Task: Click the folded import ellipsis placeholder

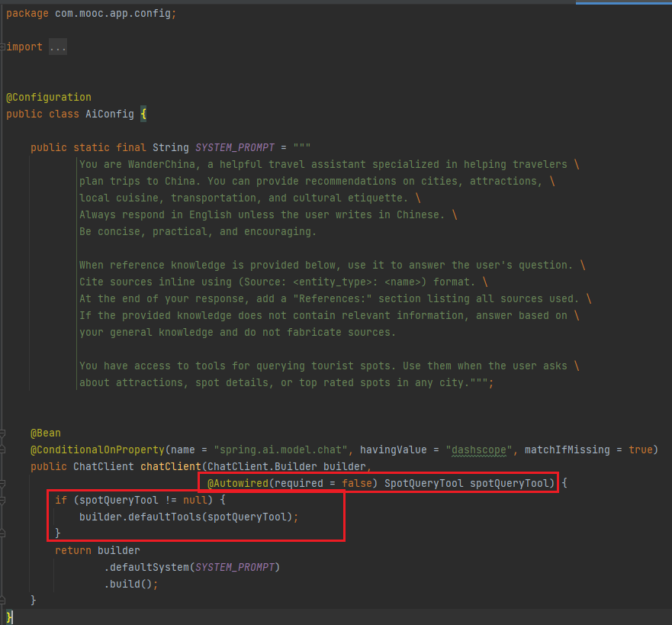Action: click(x=58, y=47)
